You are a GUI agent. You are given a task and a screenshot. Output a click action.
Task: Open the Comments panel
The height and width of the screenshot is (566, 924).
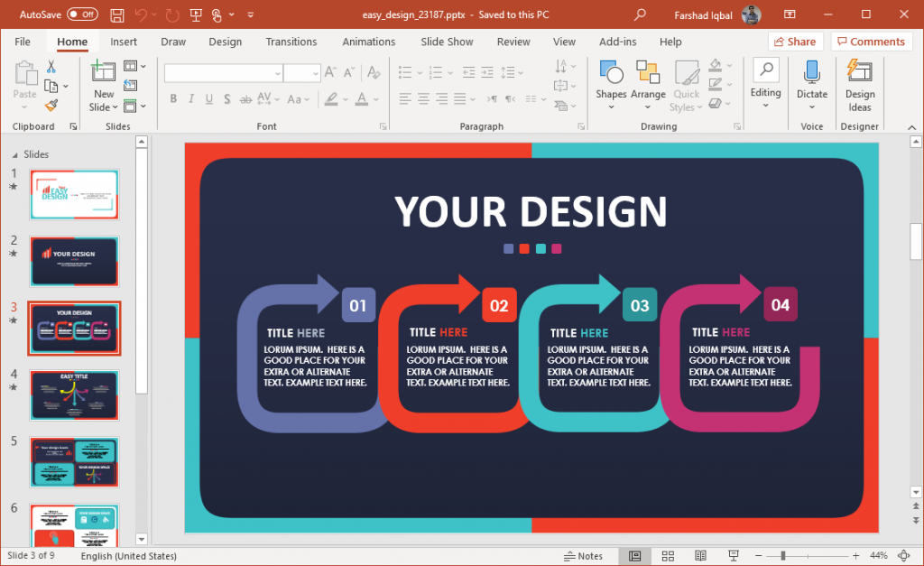point(870,41)
